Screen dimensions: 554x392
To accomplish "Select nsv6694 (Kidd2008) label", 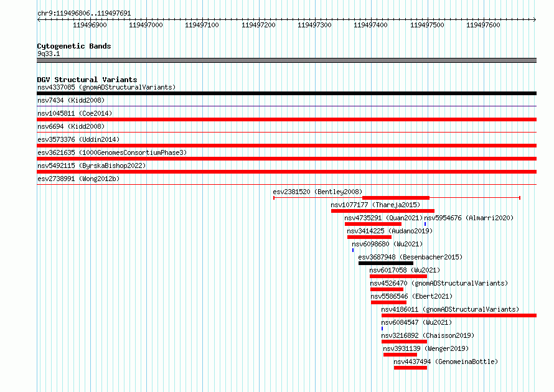I will [71, 126].
